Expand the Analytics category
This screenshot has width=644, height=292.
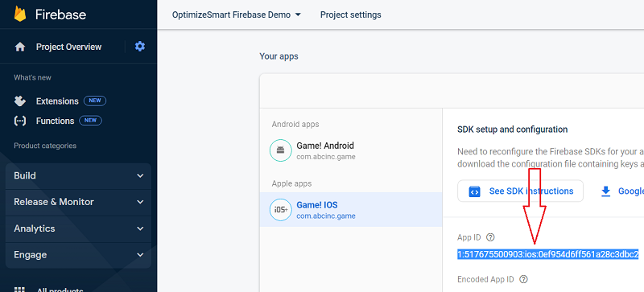coord(78,228)
